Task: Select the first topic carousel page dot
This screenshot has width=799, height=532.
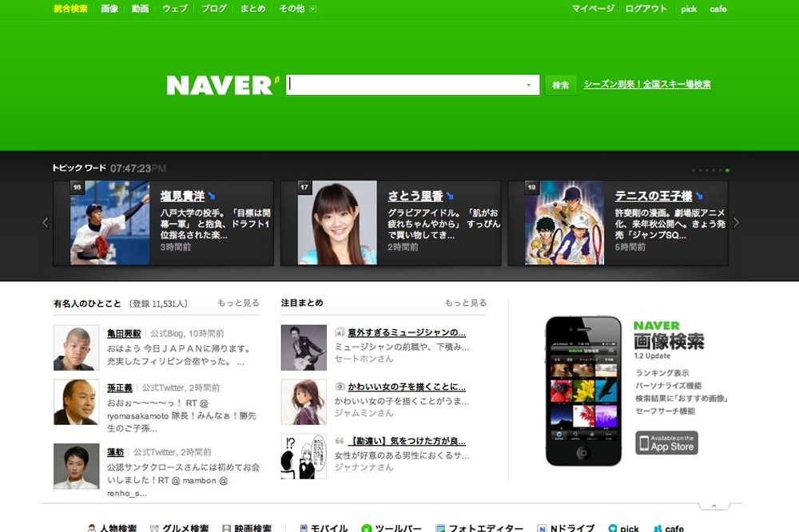Action: pyautogui.click(x=693, y=170)
